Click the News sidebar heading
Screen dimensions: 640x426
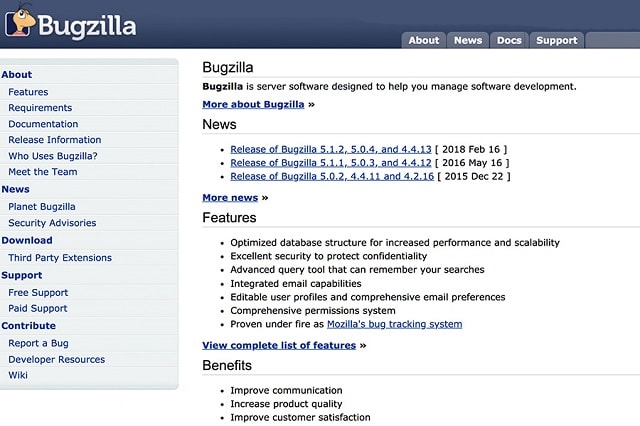tap(16, 189)
